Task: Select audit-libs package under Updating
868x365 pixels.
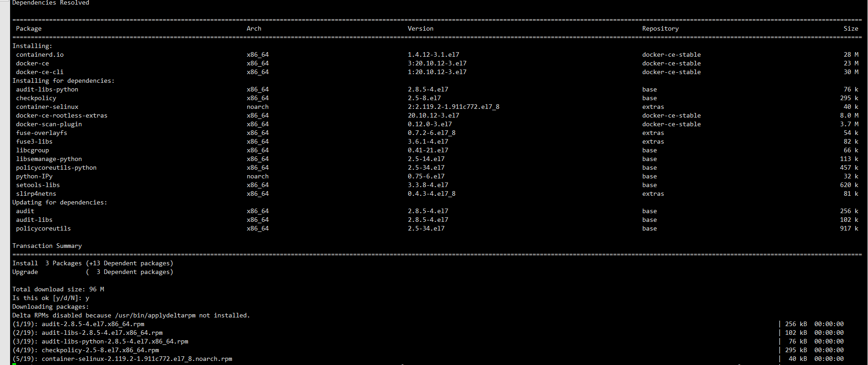Action: click(x=34, y=220)
